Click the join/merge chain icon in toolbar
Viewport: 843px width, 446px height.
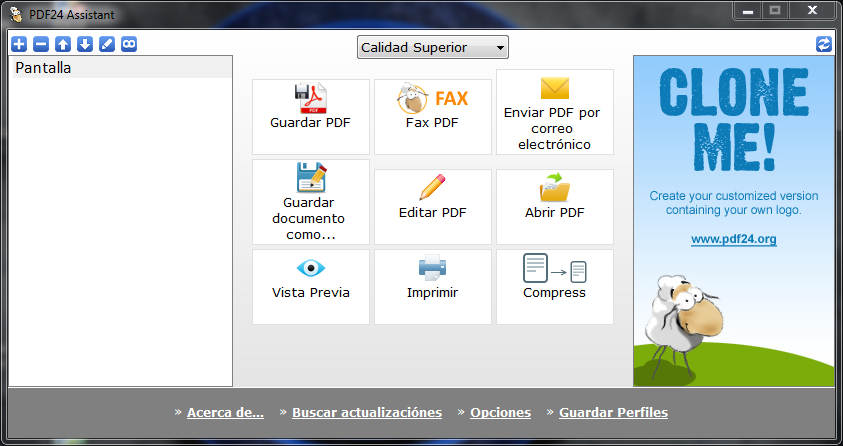(129, 44)
